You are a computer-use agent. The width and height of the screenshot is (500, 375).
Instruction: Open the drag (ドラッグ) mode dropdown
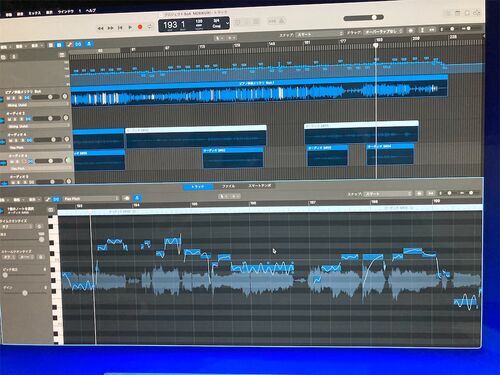tap(383, 32)
